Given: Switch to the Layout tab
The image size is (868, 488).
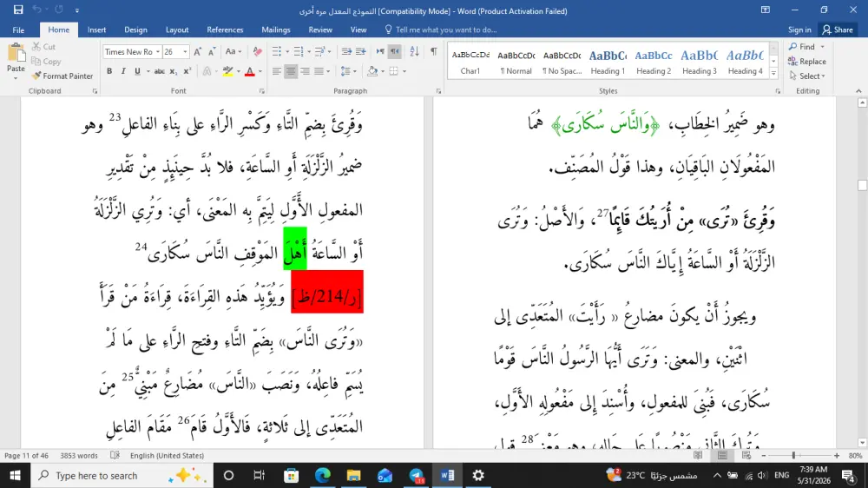Looking at the screenshot, I should pos(177,30).
